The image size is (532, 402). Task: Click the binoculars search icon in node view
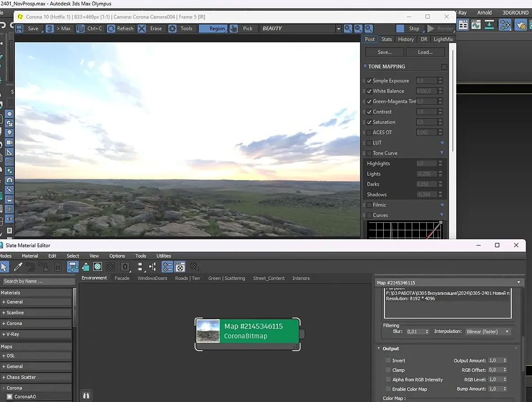coord(86,395)
